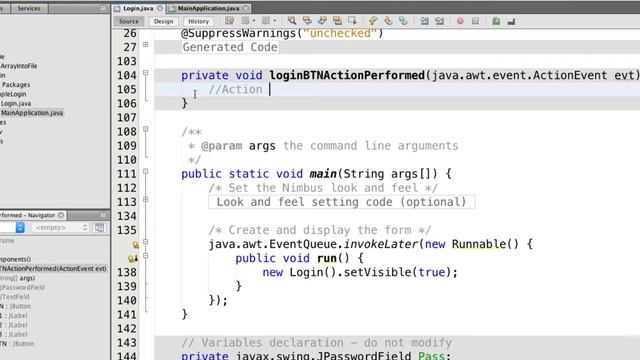Select the 'N : JButton' member in Navigator

coord(16,306)
